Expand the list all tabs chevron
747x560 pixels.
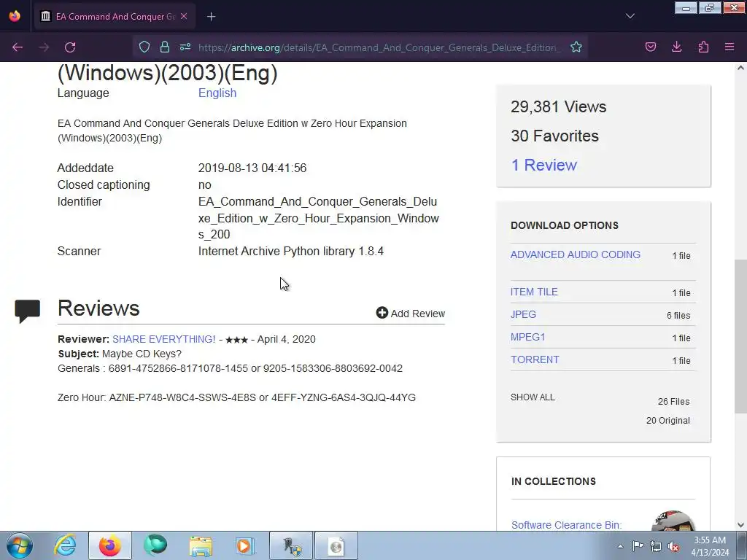630,16
